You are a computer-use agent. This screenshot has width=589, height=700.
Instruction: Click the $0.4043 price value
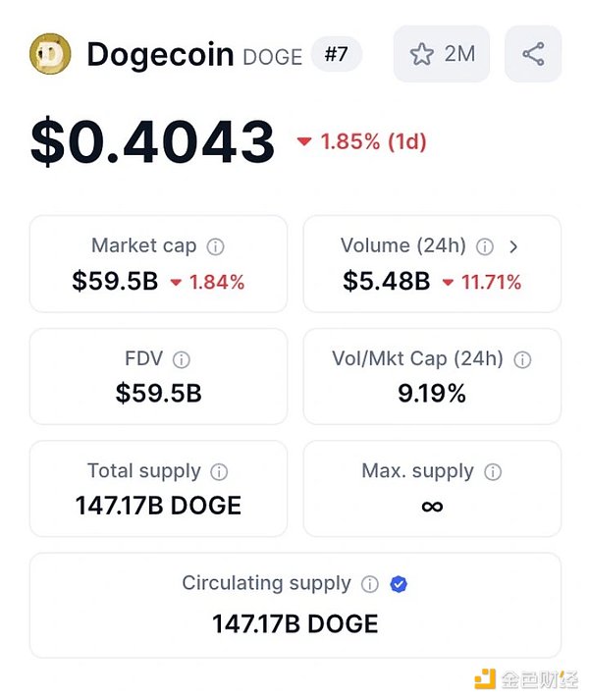pos(153,141)
